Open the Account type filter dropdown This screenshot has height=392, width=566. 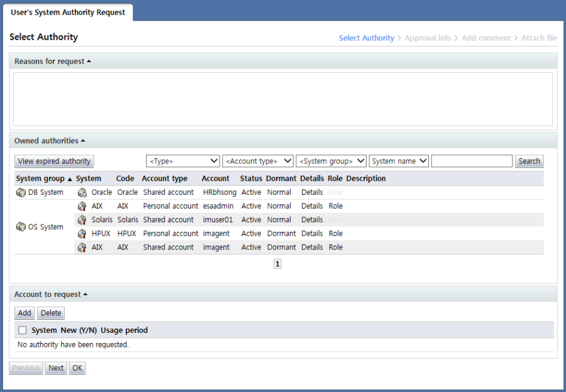258,161
